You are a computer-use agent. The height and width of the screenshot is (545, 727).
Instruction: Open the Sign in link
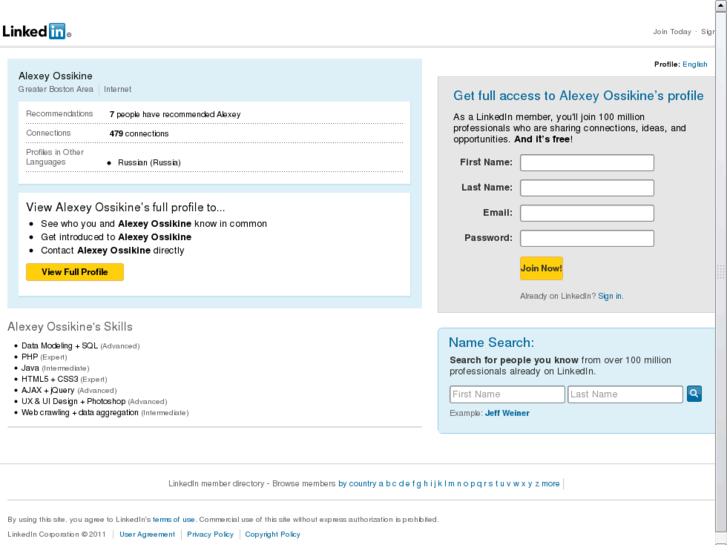[x=610, y=296]
